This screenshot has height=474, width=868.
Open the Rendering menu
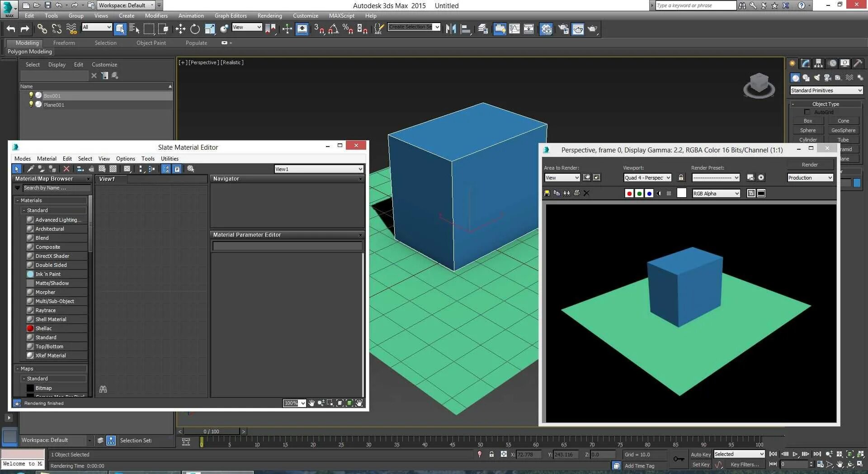[269, 15]
